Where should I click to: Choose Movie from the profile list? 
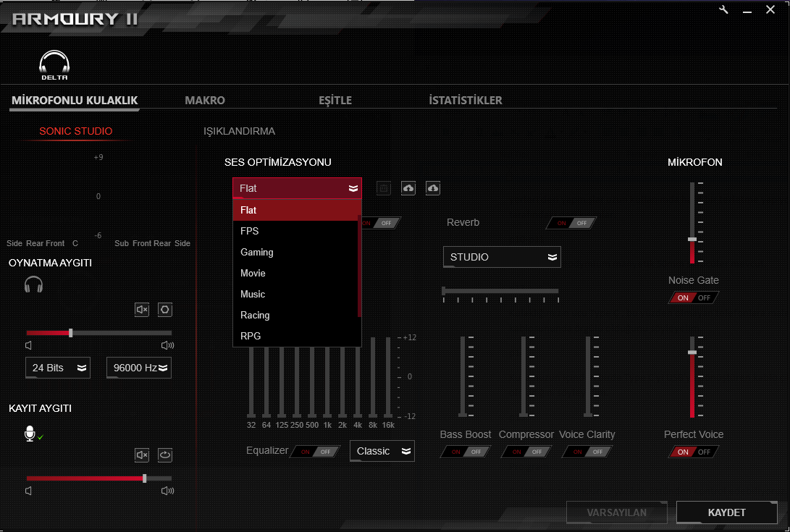tap(296, 273)
